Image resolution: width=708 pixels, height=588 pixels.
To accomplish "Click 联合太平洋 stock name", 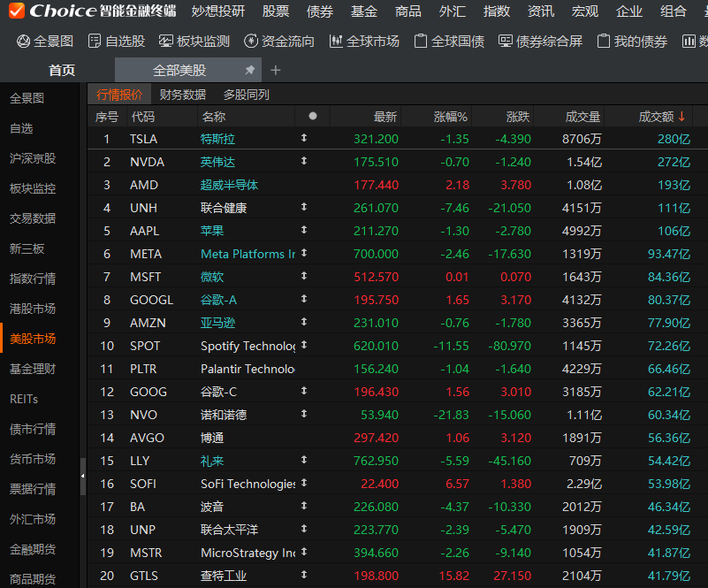I will pos(230,531).
